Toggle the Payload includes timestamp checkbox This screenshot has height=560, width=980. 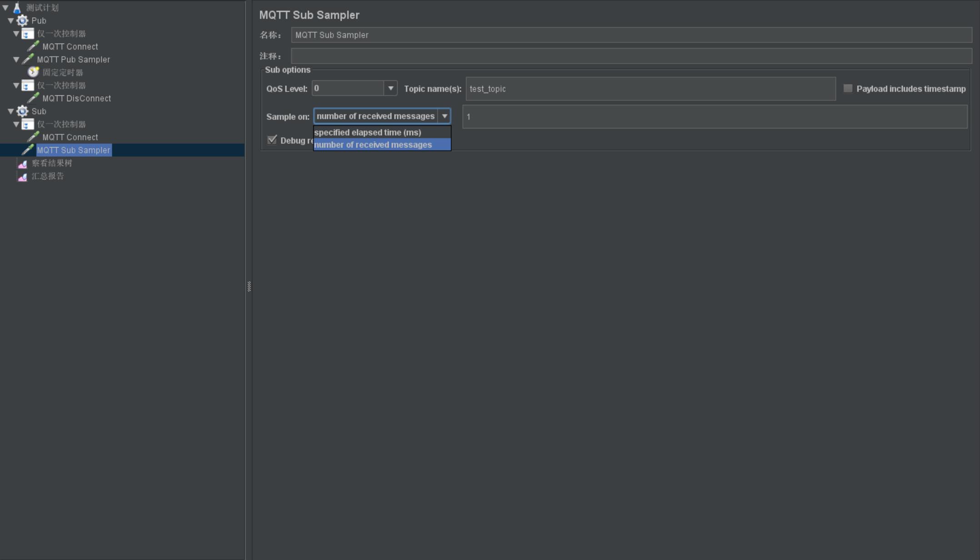(x=847, y=88)
